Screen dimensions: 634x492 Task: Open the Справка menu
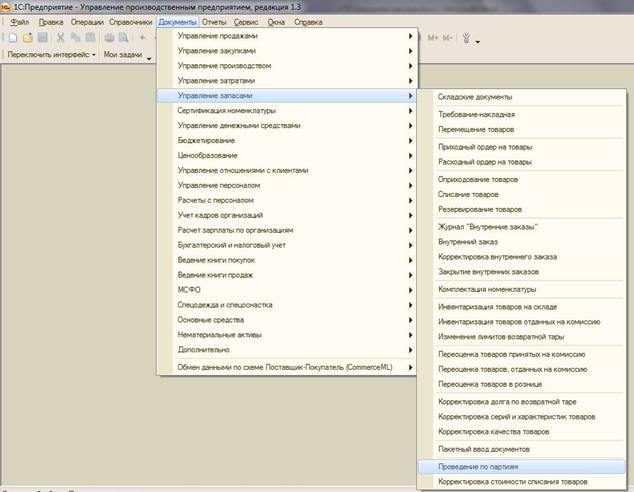pyautogui.click(x=308, y=22)
